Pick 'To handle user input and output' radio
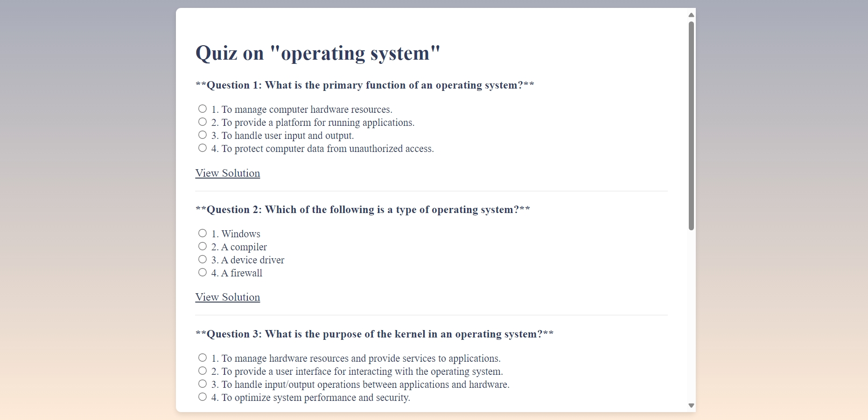The width and height of the screenshot is (868, 420). (203, 135)
